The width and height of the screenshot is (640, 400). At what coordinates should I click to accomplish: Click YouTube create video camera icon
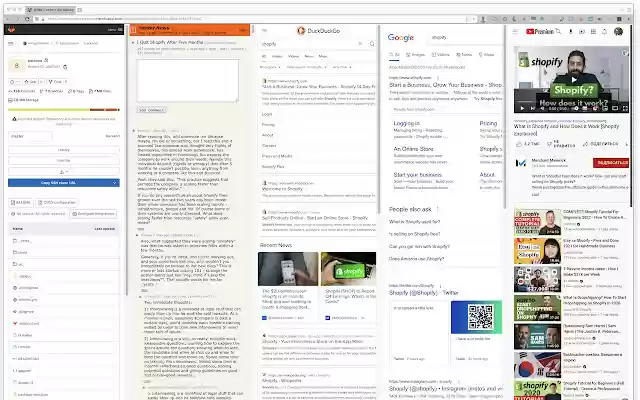pyautogui.click(x=582, y=31)
